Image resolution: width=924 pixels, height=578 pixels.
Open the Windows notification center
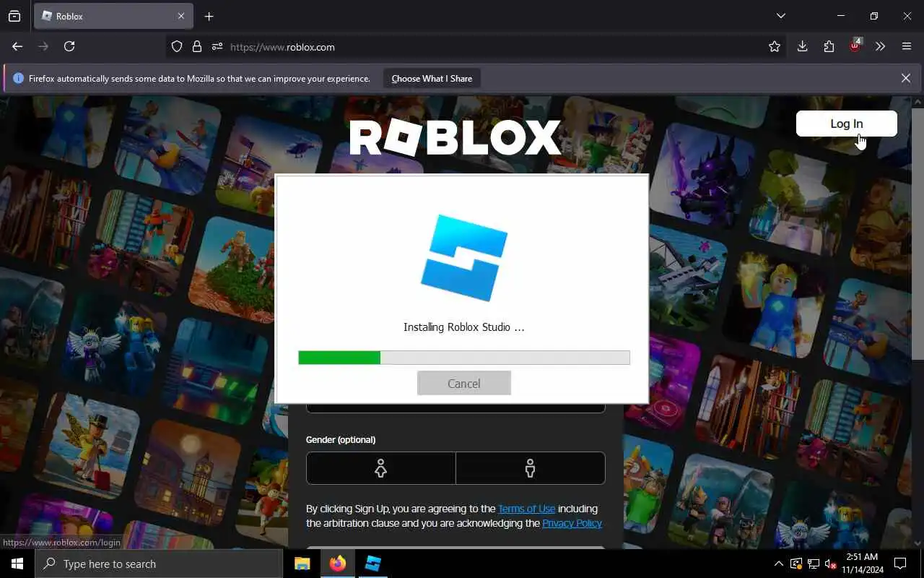(900, 564)
